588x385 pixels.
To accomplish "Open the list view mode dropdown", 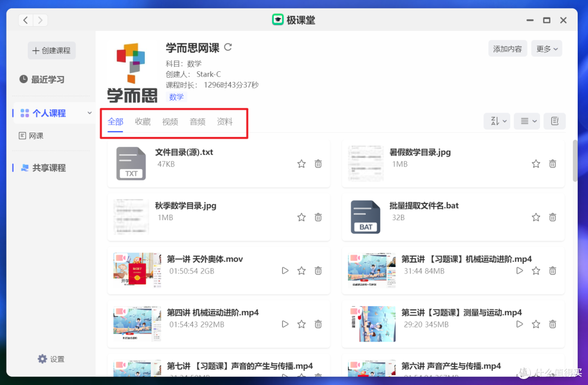I will pyautogui.click(x=527, y=121).
